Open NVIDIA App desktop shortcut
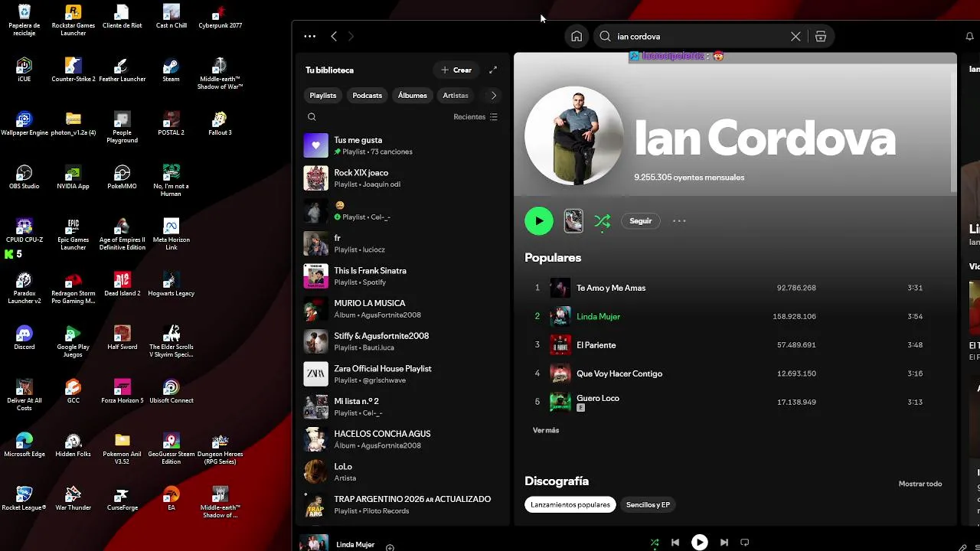This screenshot has width=980, height=551. point(73,176)
